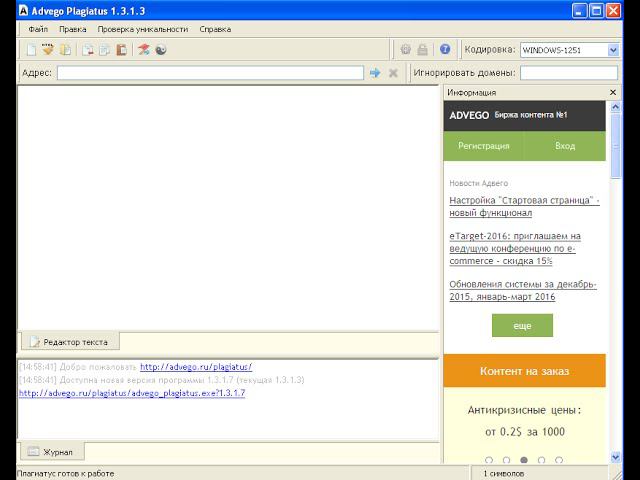Open the http://advego.ru/plagiatus/ log link
The height and width of the screenshot is (480, 640).
tap(196, 367)
